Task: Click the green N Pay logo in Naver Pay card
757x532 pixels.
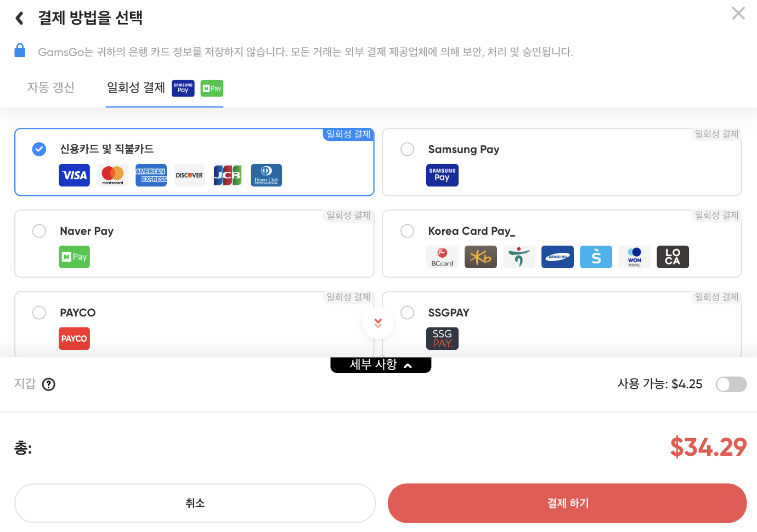Action: coord(75,257)
